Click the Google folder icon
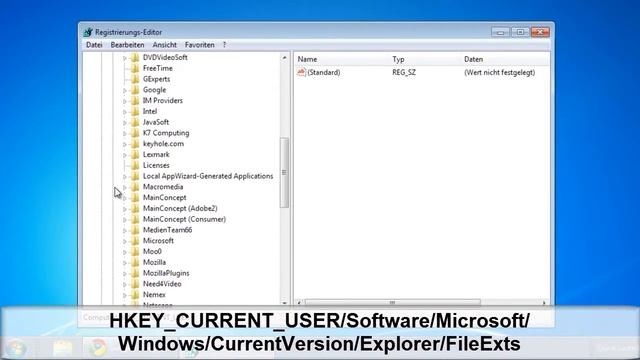Viewport: 640px width, 360px height. tap(135, 90)
